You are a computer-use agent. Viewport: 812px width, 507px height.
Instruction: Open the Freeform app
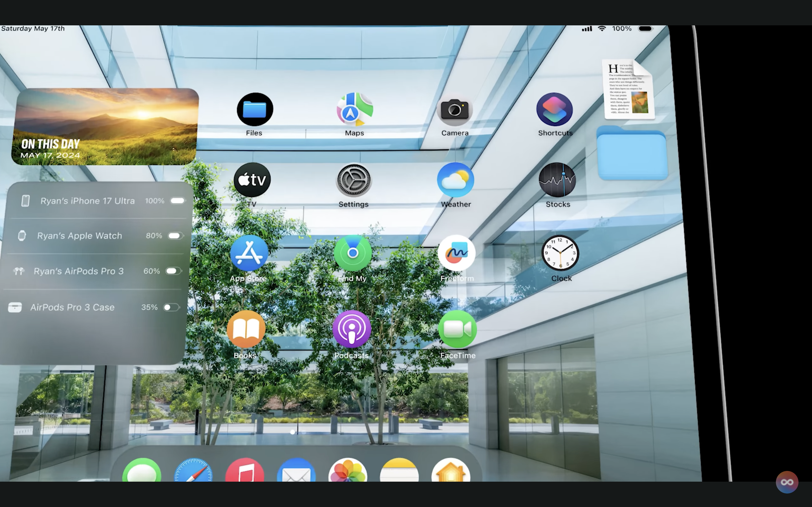click(456, 253)
